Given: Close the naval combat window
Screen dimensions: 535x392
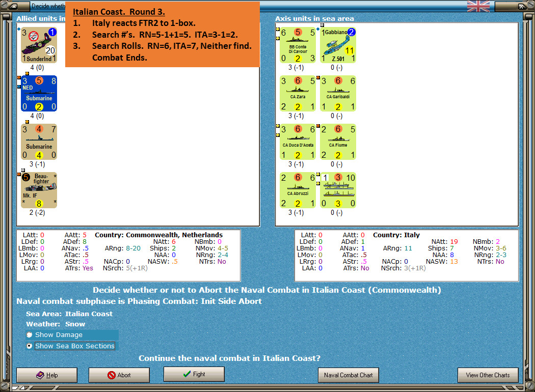Looking at the screenshot, I should coord(522,6).
